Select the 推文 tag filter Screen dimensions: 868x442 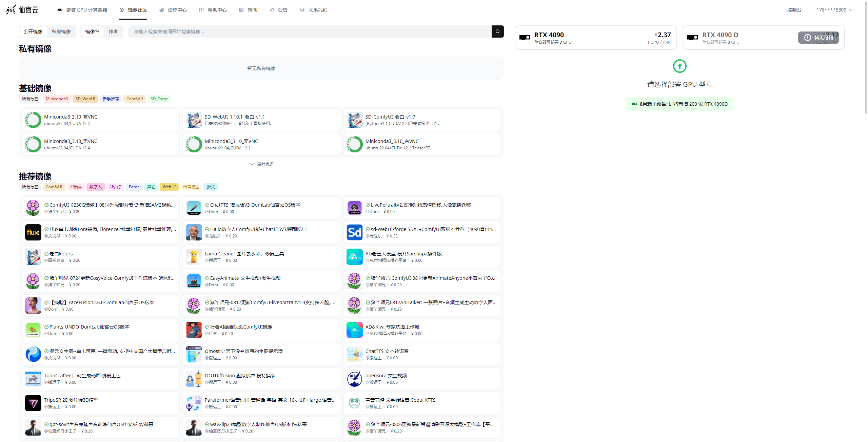tap(211, 187)
